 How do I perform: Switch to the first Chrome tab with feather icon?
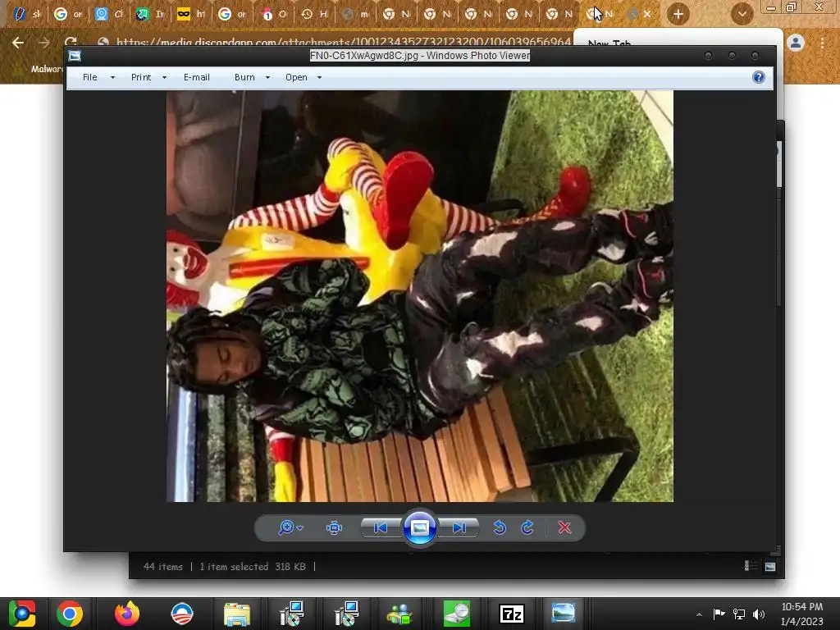(27, 14)
